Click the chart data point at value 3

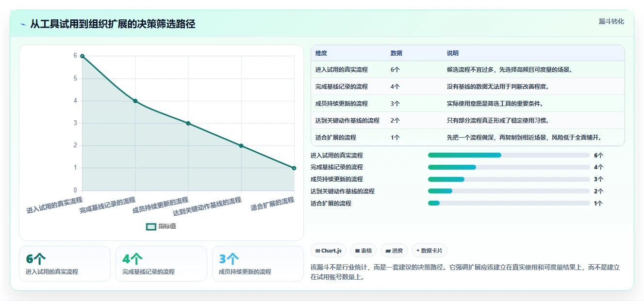click(x=188, y=123)
